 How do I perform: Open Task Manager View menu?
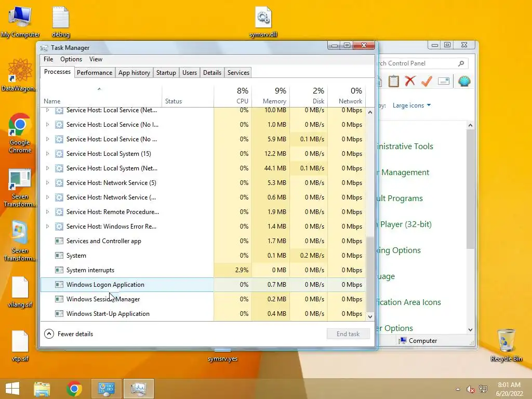[96, 59]
